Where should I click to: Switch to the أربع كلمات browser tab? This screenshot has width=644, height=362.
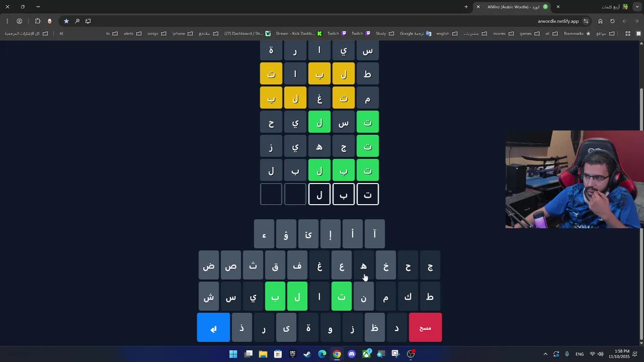pos(614,7)
